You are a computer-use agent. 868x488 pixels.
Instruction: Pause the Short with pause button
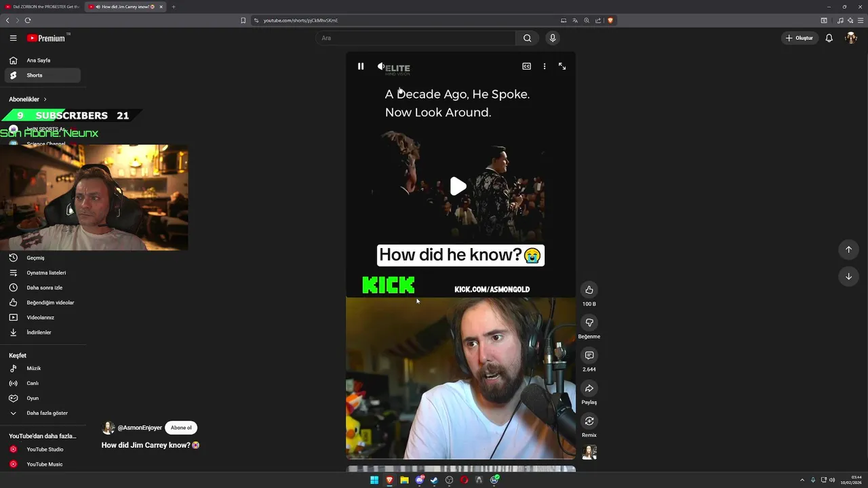(x=361, y=66)
